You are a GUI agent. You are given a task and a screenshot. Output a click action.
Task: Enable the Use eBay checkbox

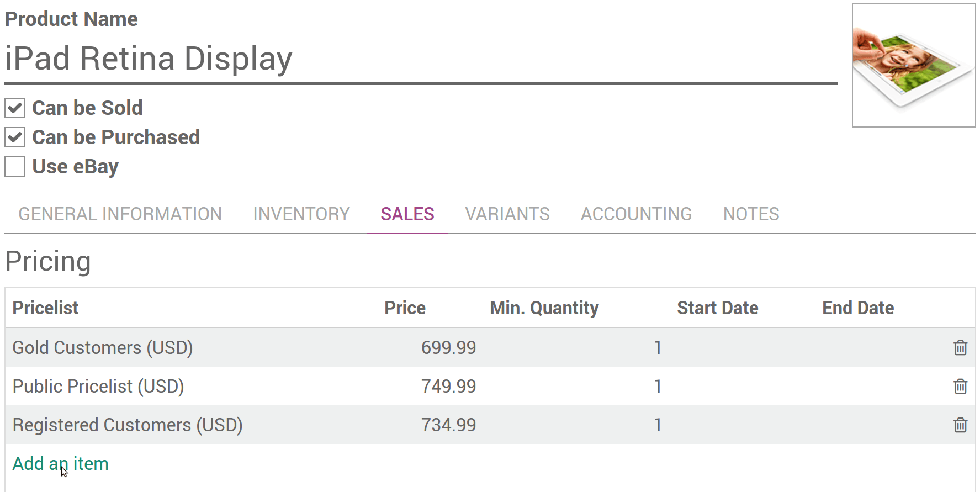15,166
